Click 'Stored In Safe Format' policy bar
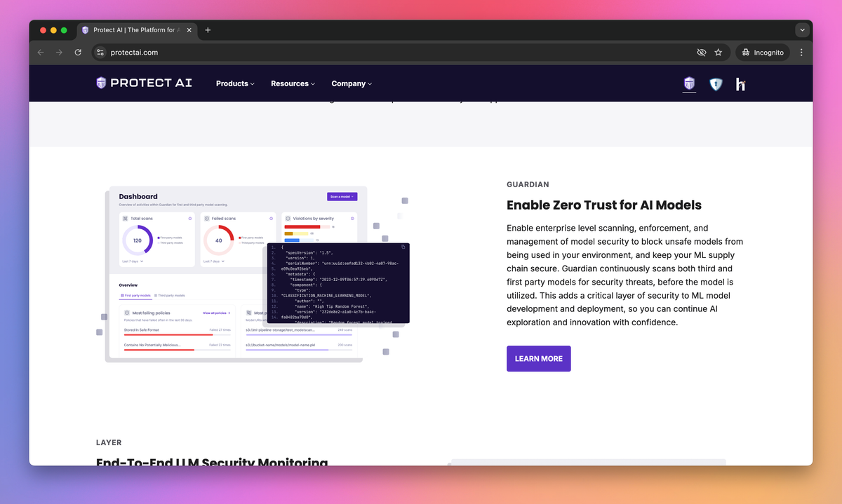This screenshot has width=842, height=504. point(178,334)
